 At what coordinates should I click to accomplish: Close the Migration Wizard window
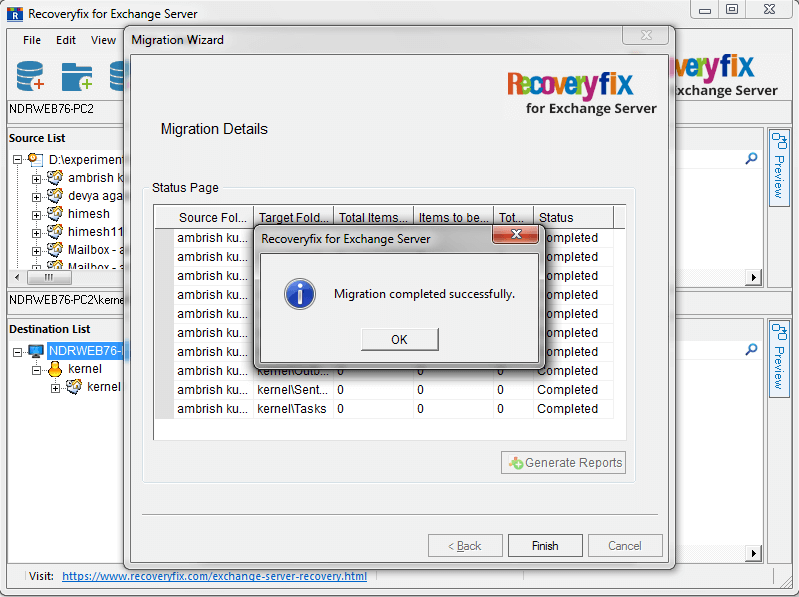646,35
